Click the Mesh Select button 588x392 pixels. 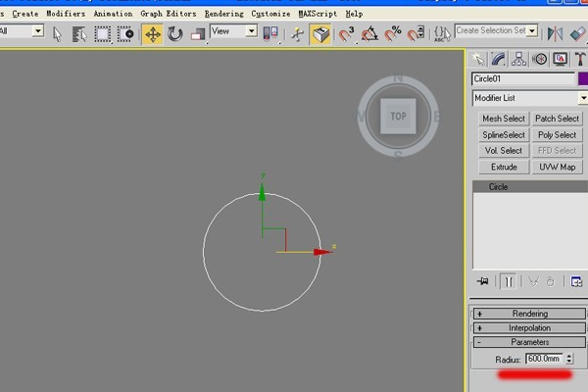coord(504,119)
